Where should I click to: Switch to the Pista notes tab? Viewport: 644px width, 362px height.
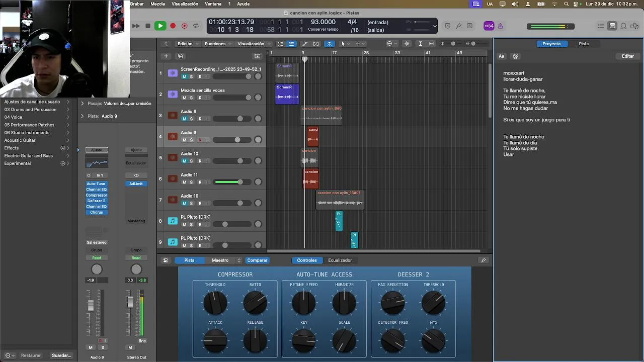click(x=584, y=44)
